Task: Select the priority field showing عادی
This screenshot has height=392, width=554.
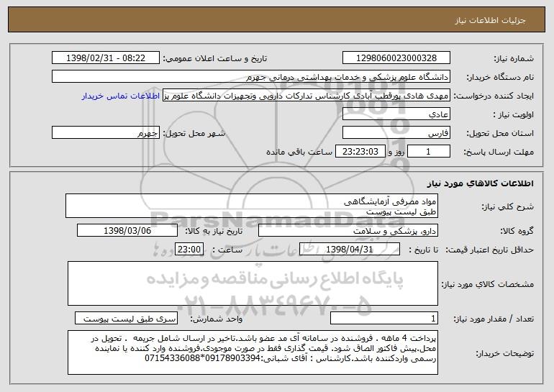Action: (396, 114)
